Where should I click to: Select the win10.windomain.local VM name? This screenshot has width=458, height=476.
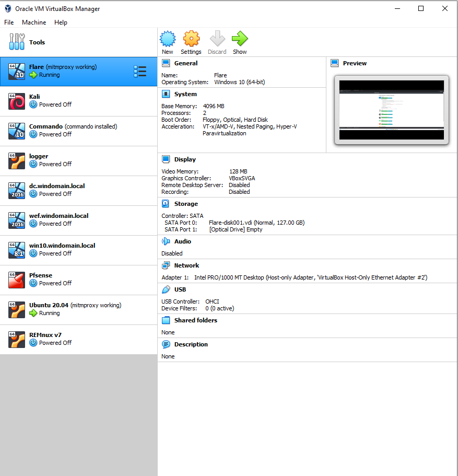tap(62, 245)
